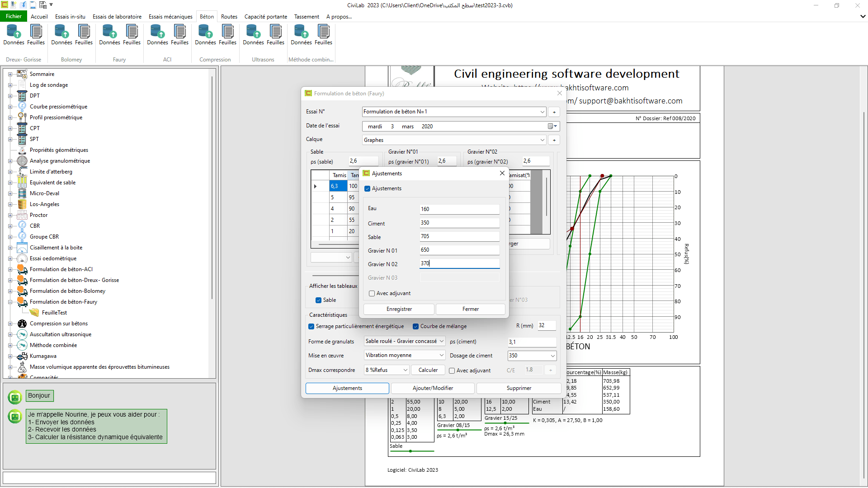
Task: Switch to the Capacité portante tab
Action: [x=266, y=17]
